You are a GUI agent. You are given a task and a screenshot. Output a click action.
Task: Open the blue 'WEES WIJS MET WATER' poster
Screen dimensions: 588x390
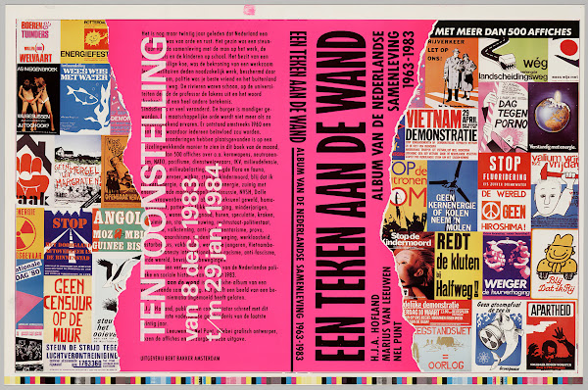tap(84, 99)
